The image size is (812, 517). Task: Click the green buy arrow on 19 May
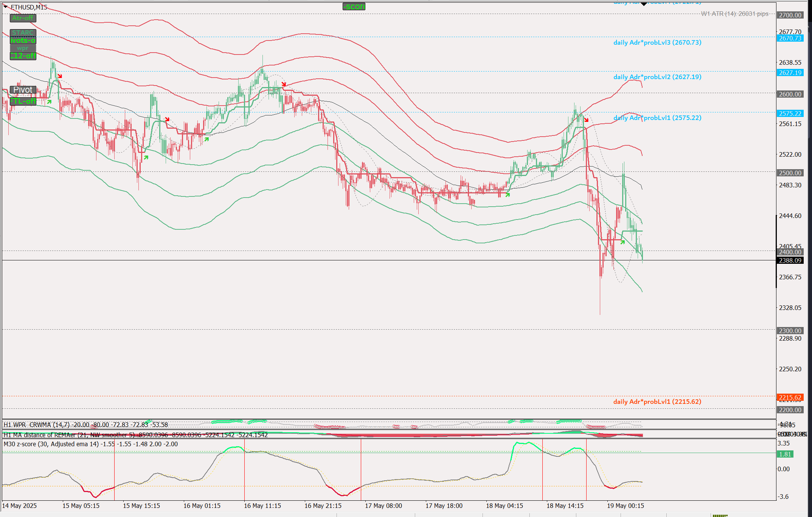[623, 241]
